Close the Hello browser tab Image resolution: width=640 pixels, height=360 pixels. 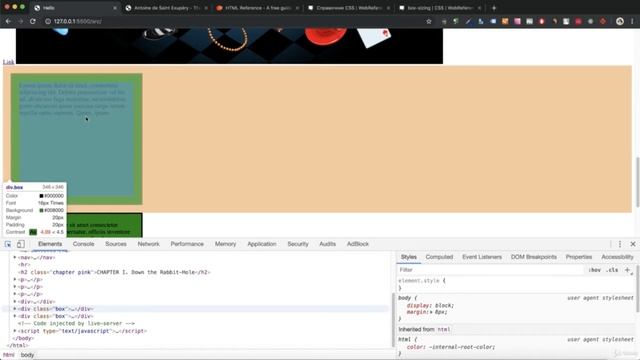coord(115,8)
